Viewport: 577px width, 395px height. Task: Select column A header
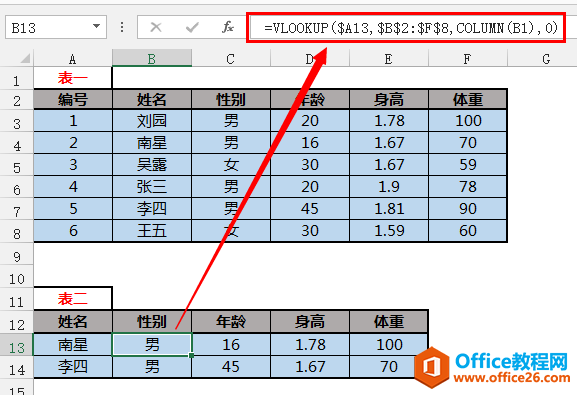pyautogui.click(x=73, y=59)
